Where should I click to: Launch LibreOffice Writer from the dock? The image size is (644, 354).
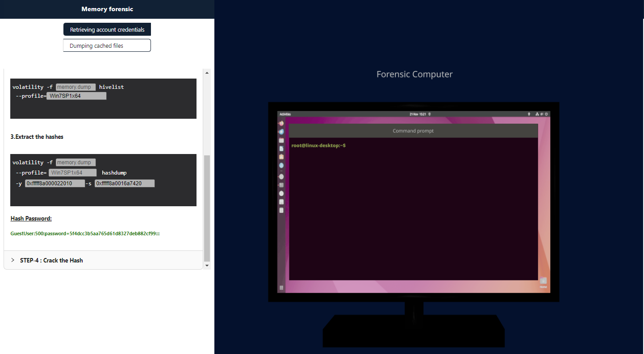click(281, 148)
